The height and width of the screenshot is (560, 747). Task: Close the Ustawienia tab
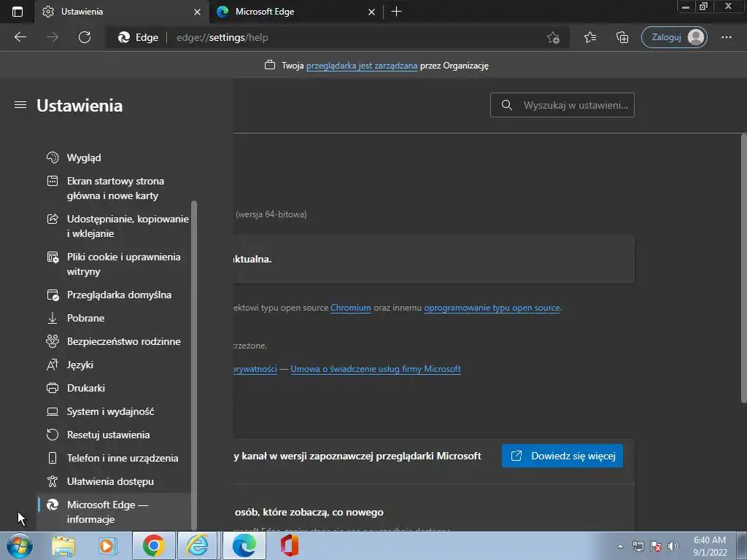(197, 12)
